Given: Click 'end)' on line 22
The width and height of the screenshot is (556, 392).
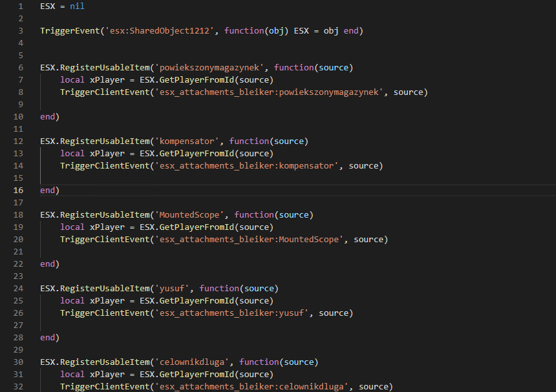Looking at the screenshot, I should pos(50,264).
